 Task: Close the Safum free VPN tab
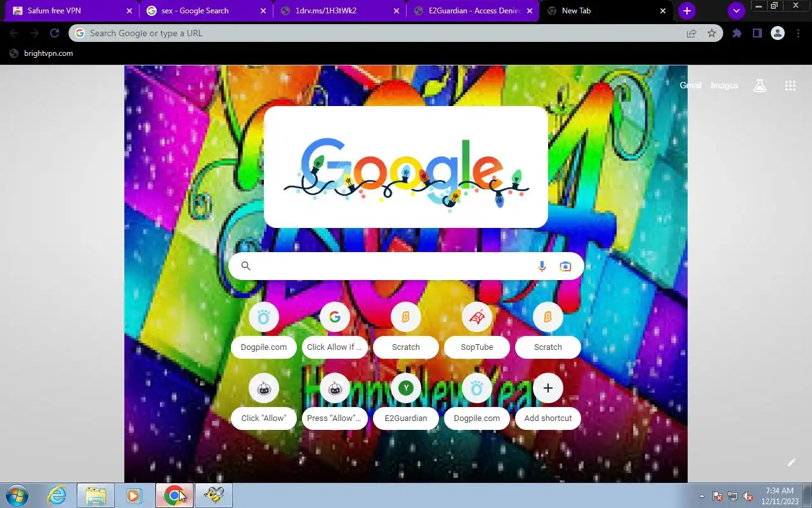pyautogui.click(x=129, y=11)
